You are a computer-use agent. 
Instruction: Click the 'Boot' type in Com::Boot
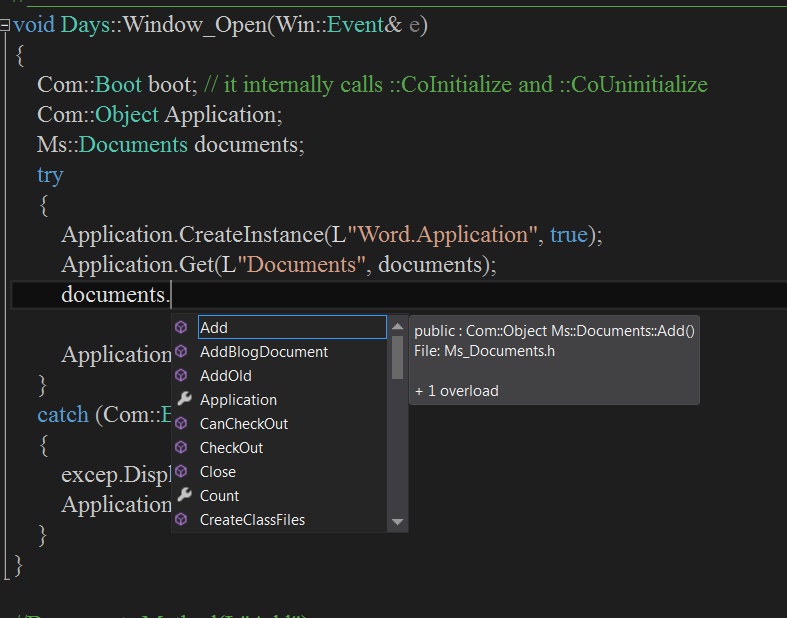tap(118, 84)
